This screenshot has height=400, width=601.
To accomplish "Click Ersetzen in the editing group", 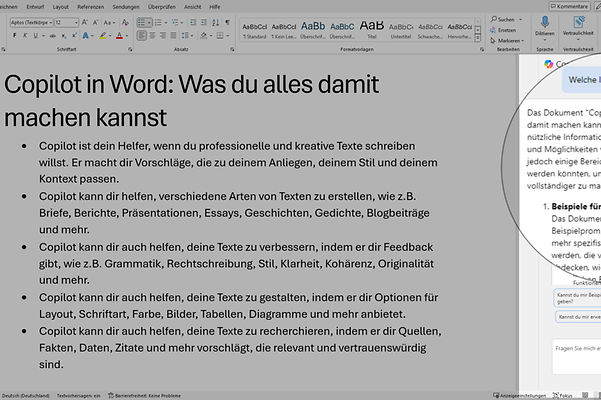I will click(x=506, y=30).
